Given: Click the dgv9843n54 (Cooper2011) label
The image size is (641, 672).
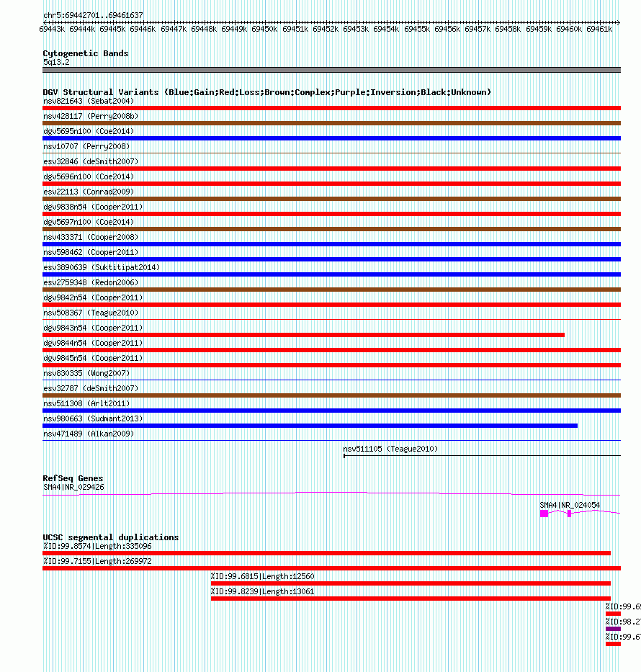Looking at the screenshot, I should [x=93, y=328].
